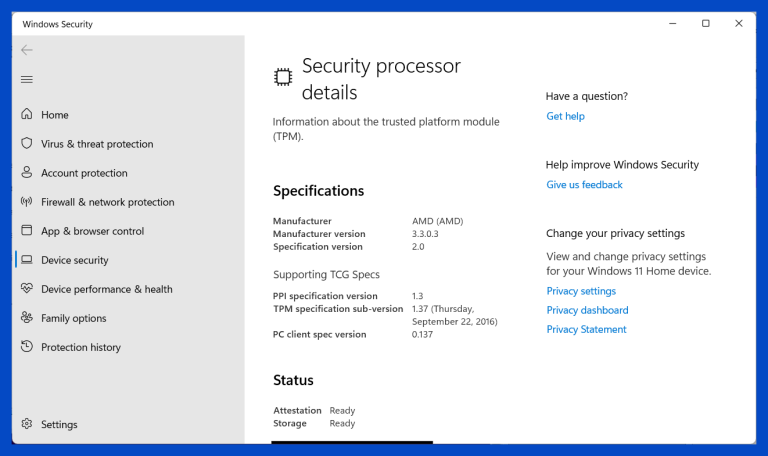Viewport: 768px width, 456px height.
Task: Click Supporting TCG Specs subheading
Action: 326,274
